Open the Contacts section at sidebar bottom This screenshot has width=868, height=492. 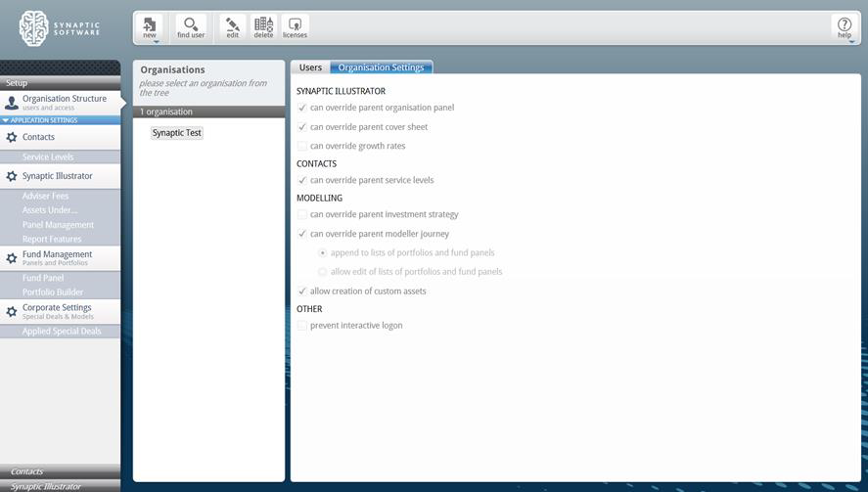[x=61, y=471]
